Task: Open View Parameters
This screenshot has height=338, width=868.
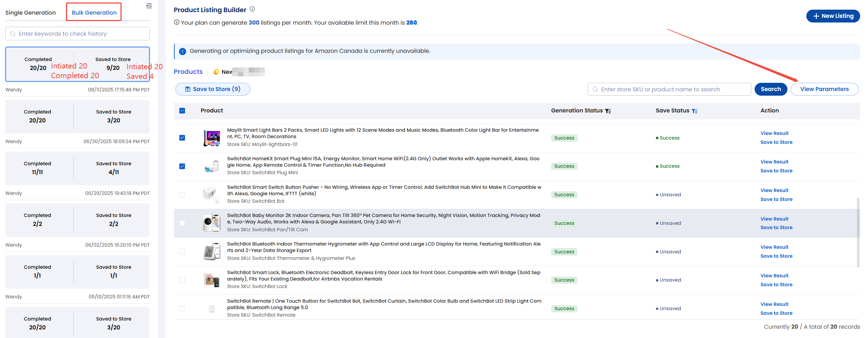Action: 824,89
